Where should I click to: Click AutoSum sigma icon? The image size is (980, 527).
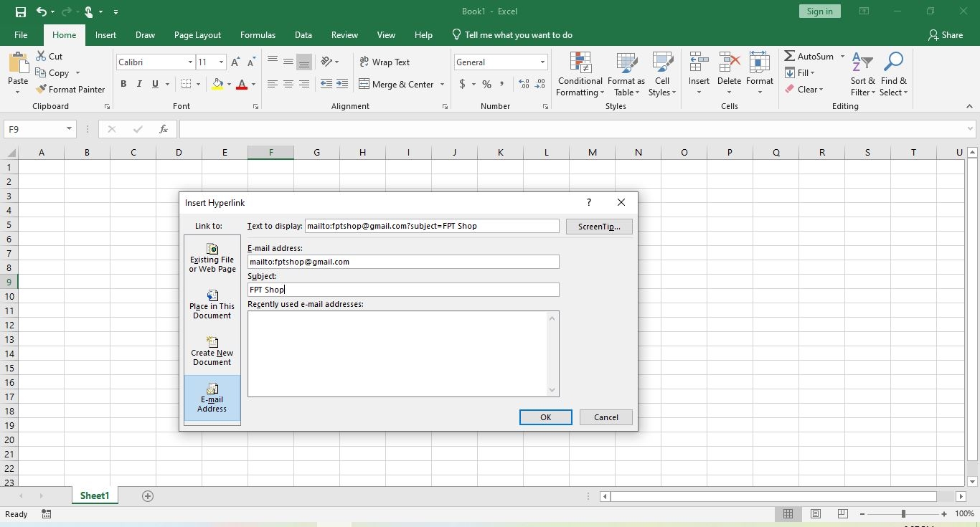coord(789,56)
